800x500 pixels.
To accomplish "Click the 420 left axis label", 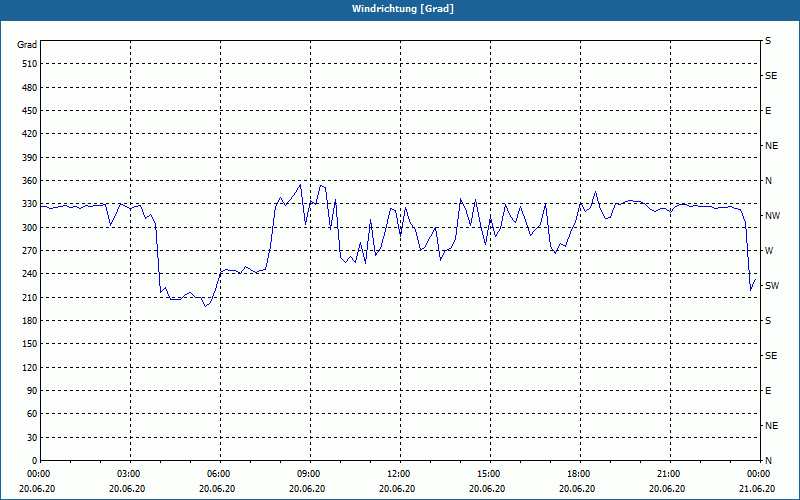I will [30, 134].
